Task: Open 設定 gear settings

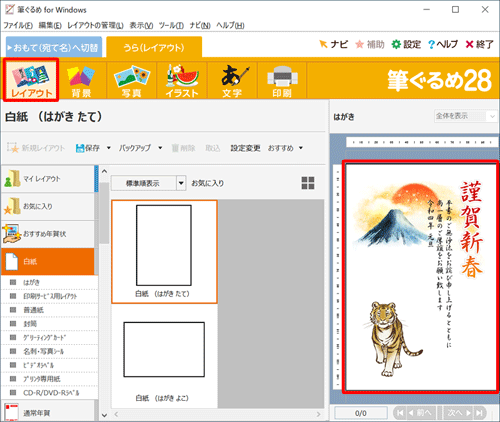Action: coord(406,44)
